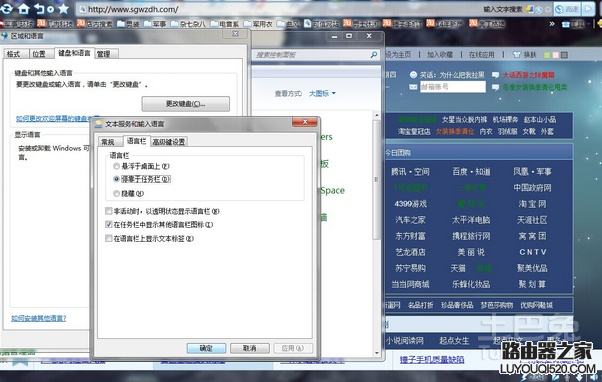Click the high-speed mode globe button
Image resolution: width=602 pixels, height=382 pixels.
click(567, 9)
